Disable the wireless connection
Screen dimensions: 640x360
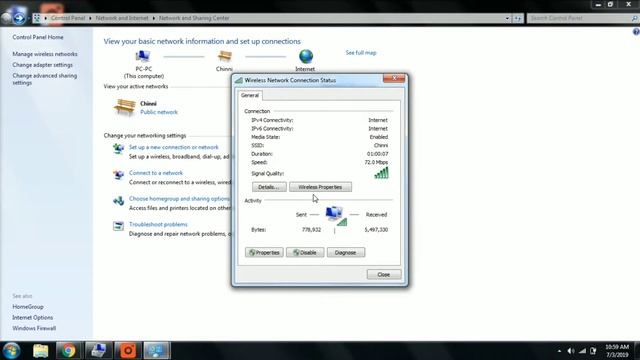305,252
